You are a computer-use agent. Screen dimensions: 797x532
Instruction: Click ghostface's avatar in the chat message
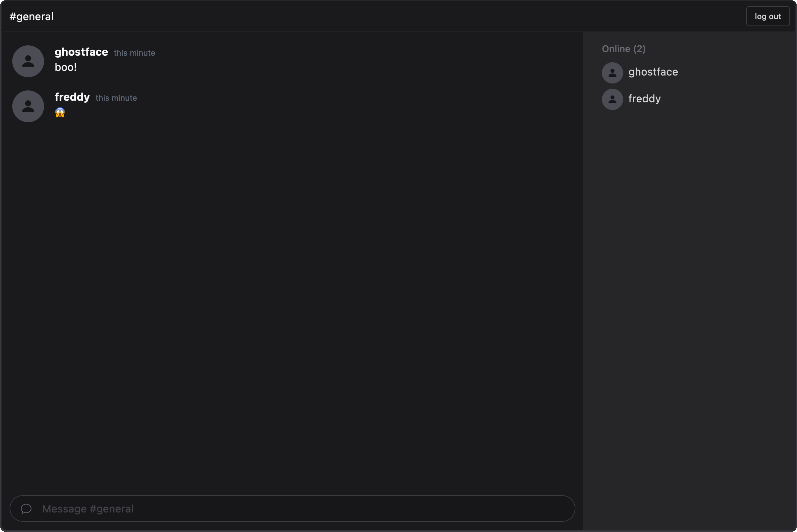coord(28,61)
